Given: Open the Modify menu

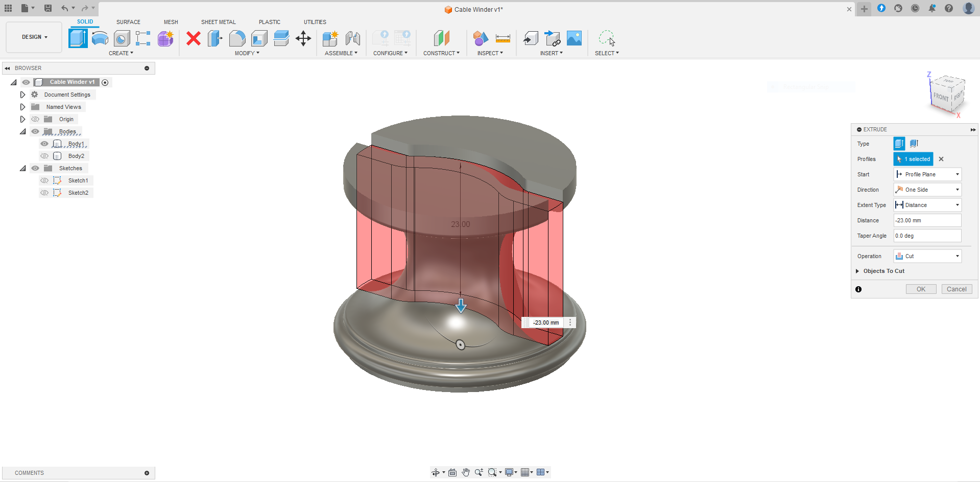Looking at the screenshot, I should pos(247,53).
